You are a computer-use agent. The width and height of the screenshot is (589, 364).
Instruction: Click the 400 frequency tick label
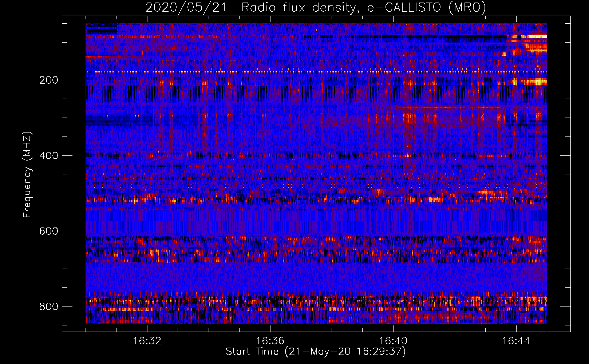(x=49, y=156)
